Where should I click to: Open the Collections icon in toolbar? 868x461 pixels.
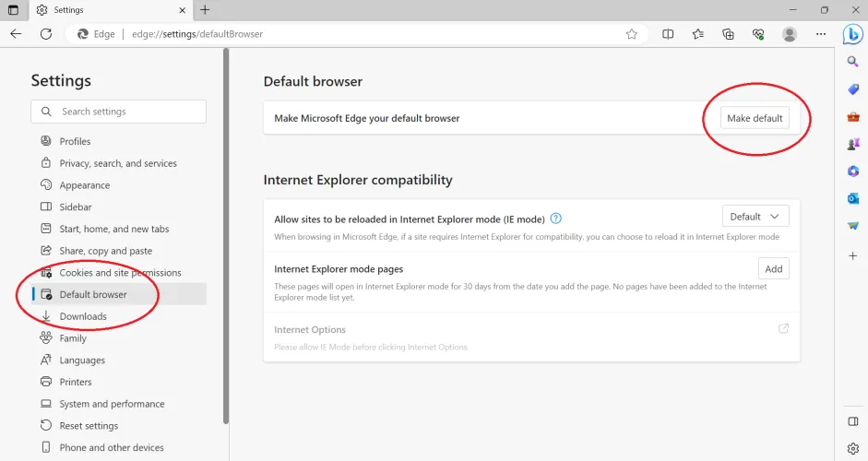[x=728, y=34]
